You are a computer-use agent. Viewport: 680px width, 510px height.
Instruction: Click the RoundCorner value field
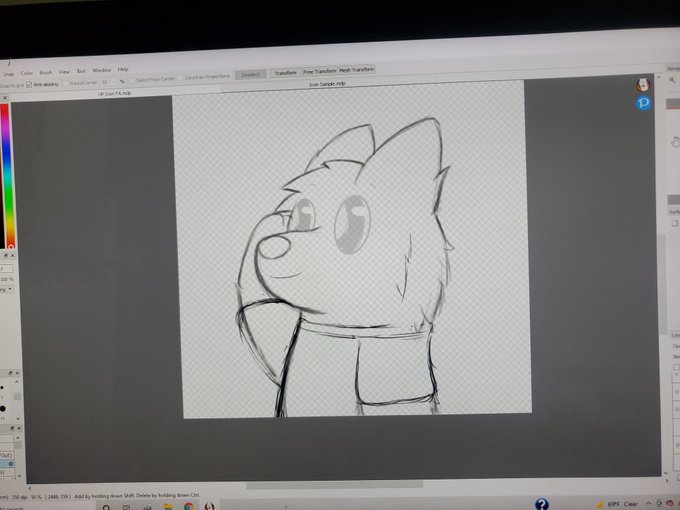(107, 82)
